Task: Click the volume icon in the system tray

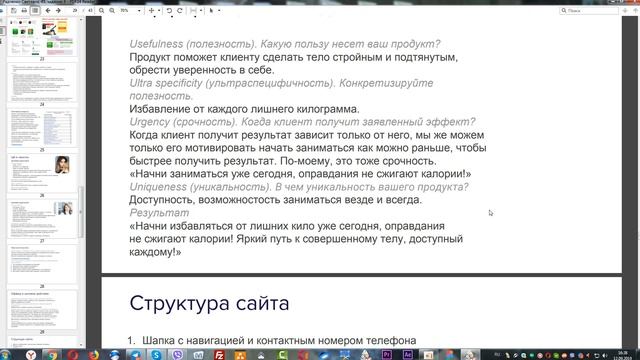Action: [x=604, y=356]
